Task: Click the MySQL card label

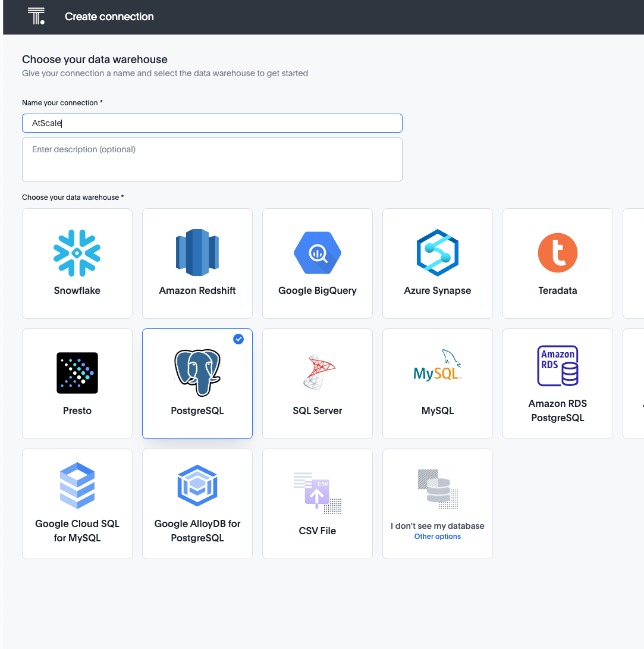Action: pyautogui.click(x=437, y=410)
